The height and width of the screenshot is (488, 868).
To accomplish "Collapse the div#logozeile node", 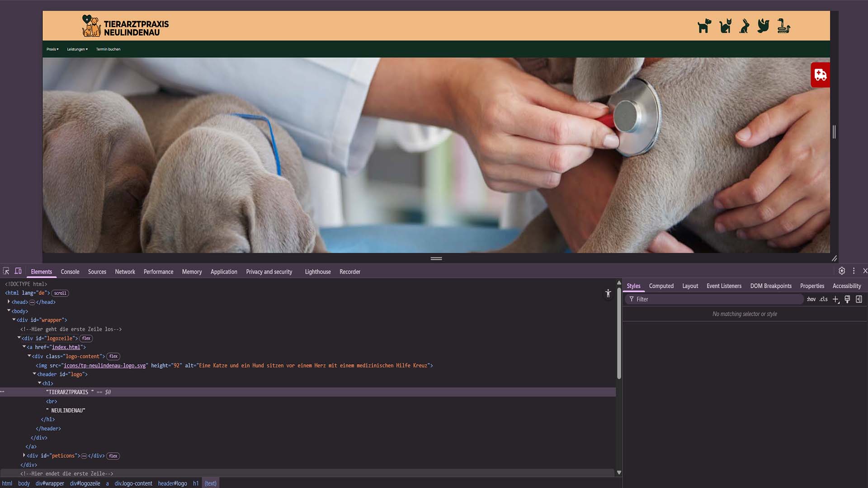I will coord(19,338).
